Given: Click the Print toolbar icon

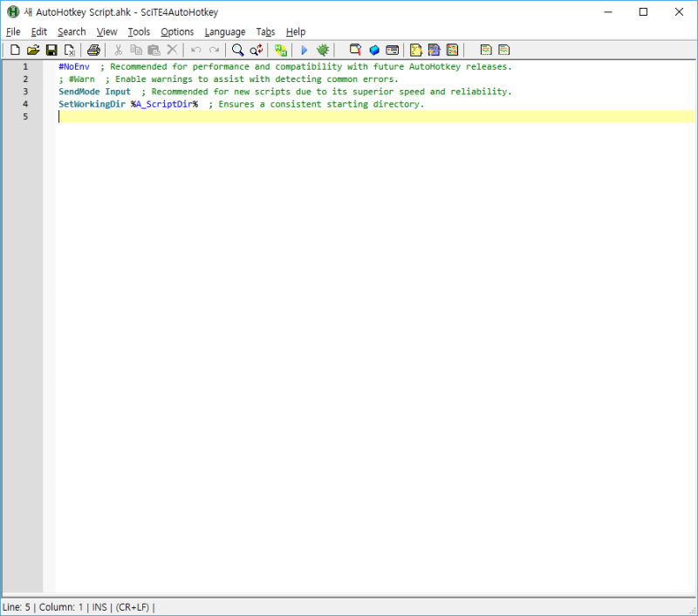Looking at the screenshot, I should (93, 51).
